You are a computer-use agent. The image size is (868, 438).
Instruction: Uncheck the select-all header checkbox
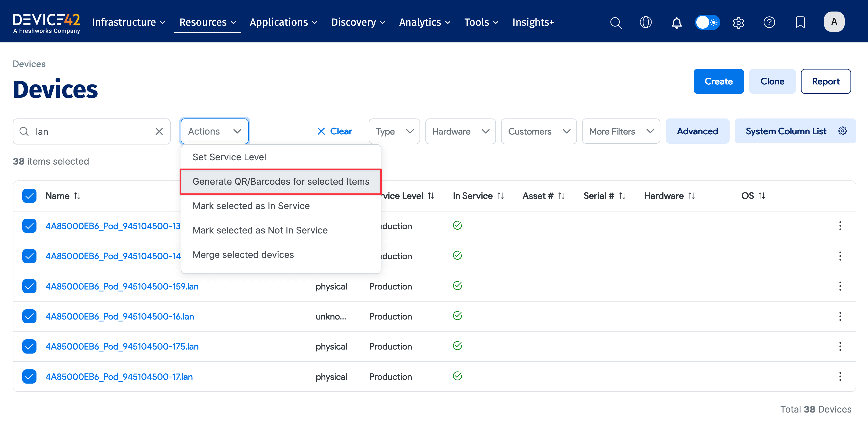click(29, 196)
